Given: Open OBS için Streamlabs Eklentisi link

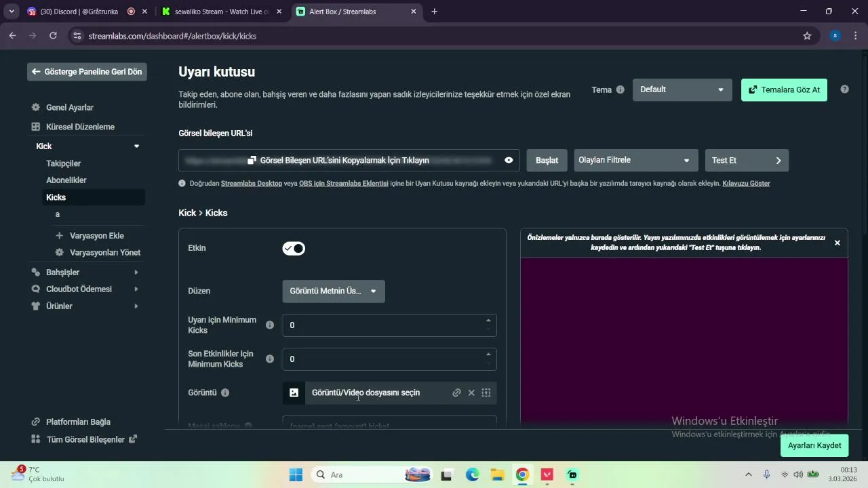Looking at the screenshot, I should click(343, 184).
